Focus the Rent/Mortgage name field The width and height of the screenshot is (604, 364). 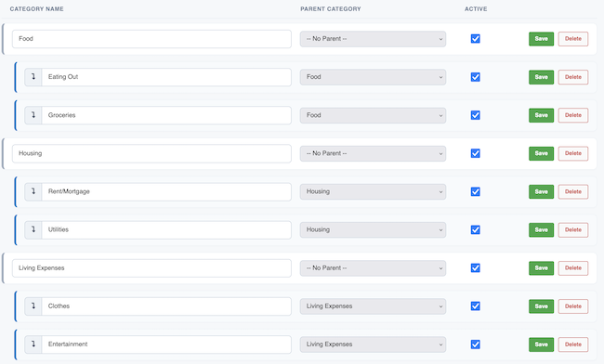click(166, 191)
